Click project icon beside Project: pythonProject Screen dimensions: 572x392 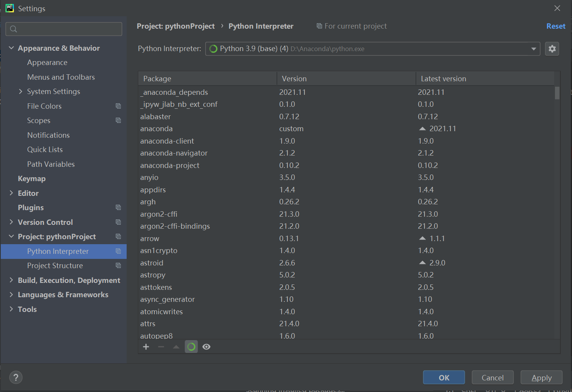119,236
